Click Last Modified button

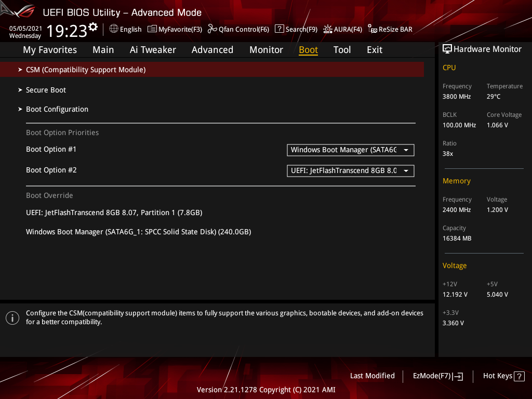click(372, 376)
